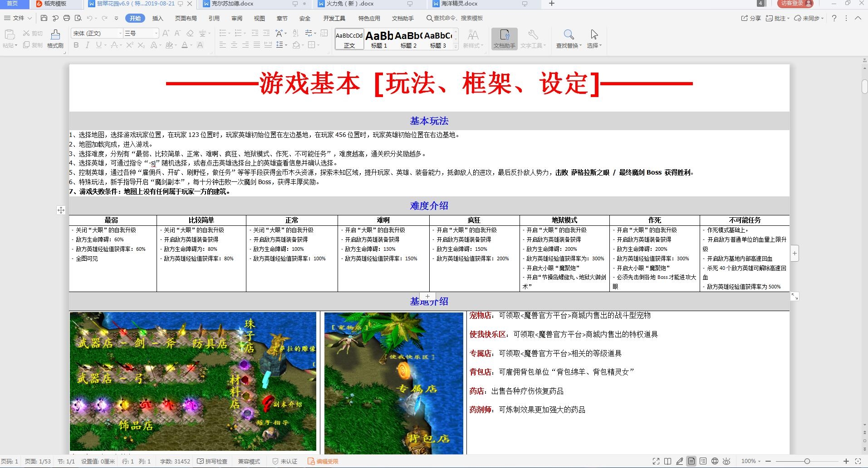
Task: Click the Decrease Indent icon
Action: coord(255,33)
